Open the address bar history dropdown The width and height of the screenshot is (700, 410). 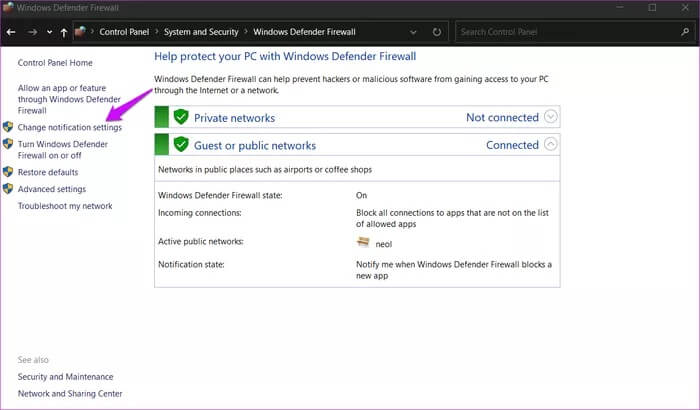[413, 32]
